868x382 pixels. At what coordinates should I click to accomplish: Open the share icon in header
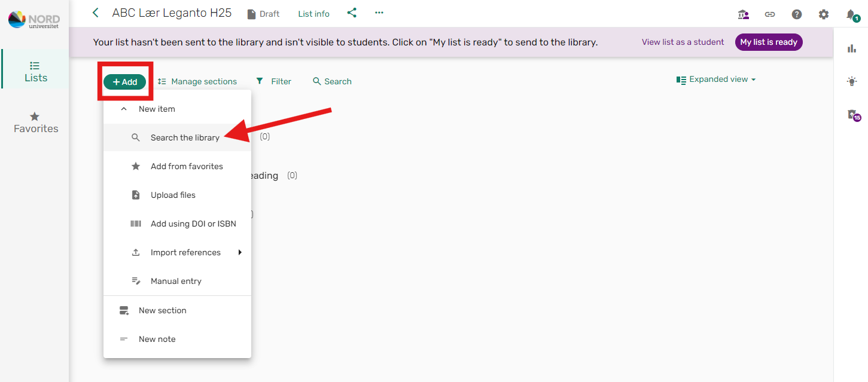coord(352,13)
